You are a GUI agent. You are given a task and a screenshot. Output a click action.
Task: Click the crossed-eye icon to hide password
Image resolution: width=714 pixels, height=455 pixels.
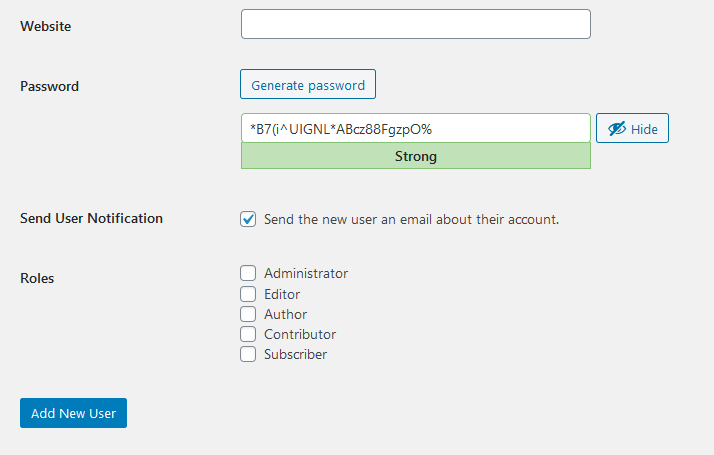pyautogui.click(x=616, y=129)
